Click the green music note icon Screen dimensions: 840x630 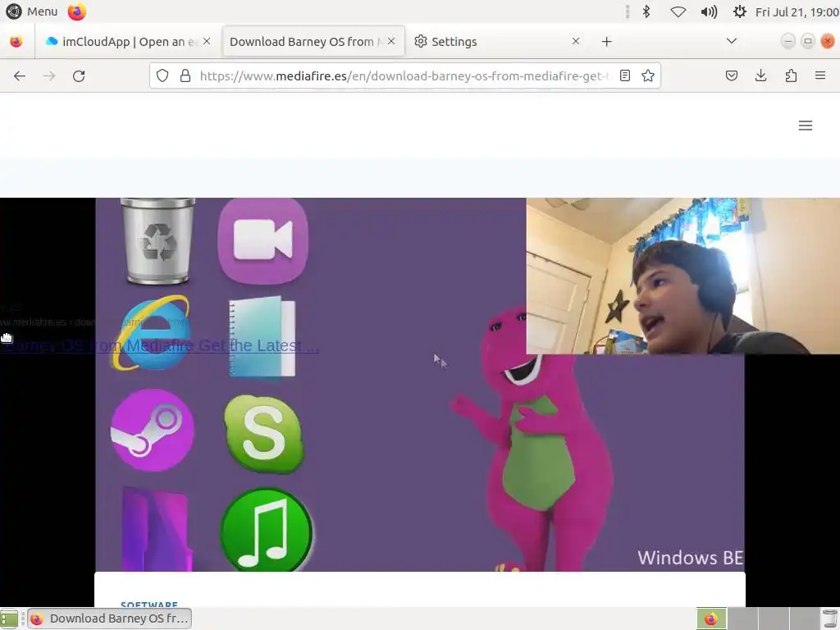pyautogui.click(x=267, y=530)
